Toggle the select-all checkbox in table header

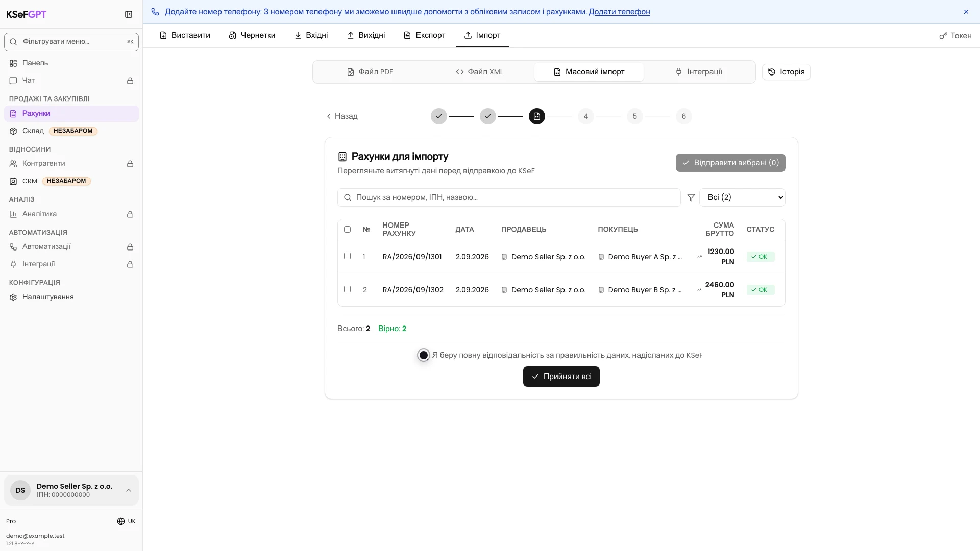click(x=348, y=230)
